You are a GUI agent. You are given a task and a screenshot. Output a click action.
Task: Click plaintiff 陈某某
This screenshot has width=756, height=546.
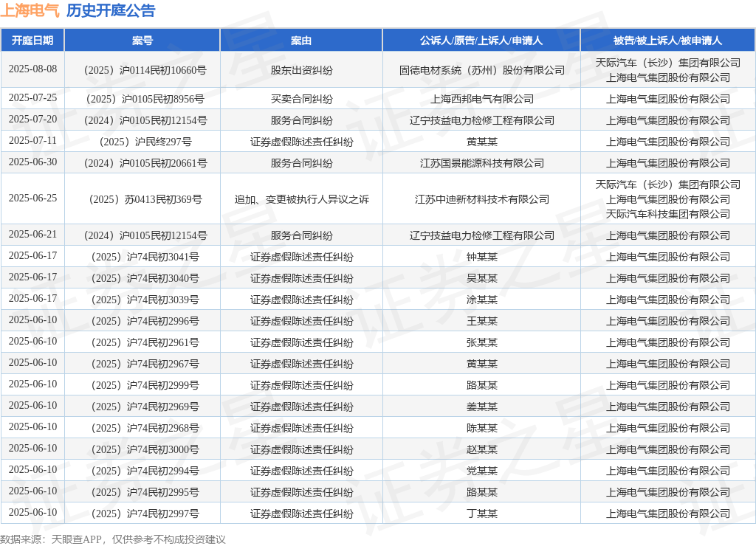[x=481, y=429]
